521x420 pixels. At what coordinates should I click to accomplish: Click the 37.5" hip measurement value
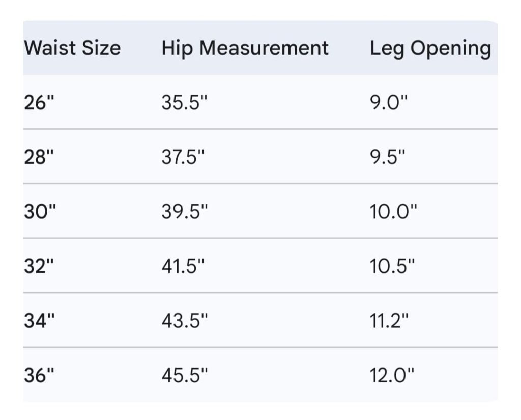pyautogui.click(x=185, y=157)
